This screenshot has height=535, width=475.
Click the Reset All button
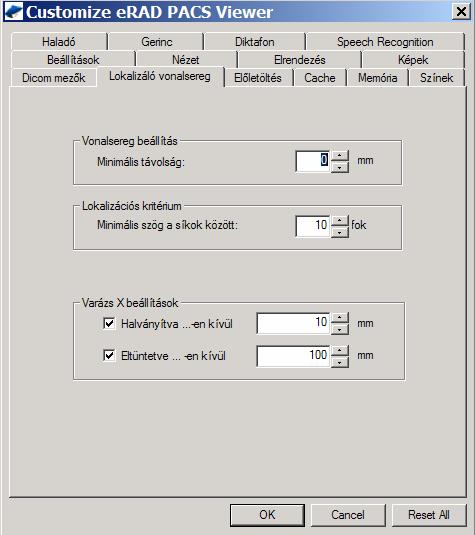click(x=429, y=515)
